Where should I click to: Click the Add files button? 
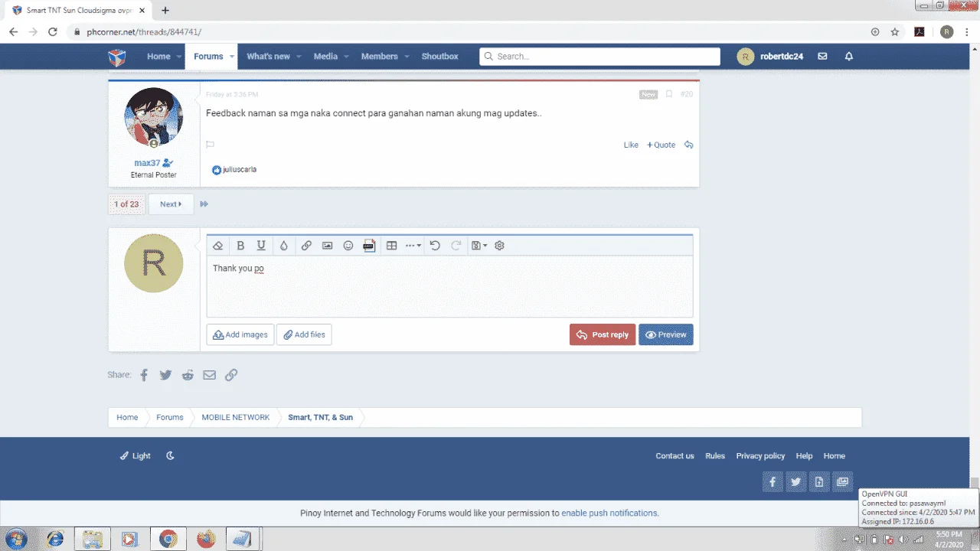click(304, 334)
